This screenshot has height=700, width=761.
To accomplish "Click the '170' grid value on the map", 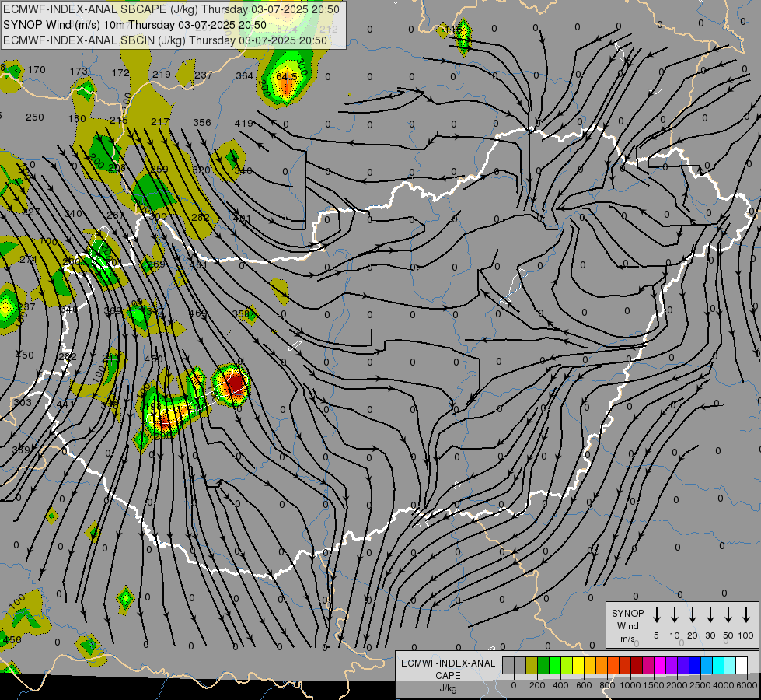I will pos(37,69).
